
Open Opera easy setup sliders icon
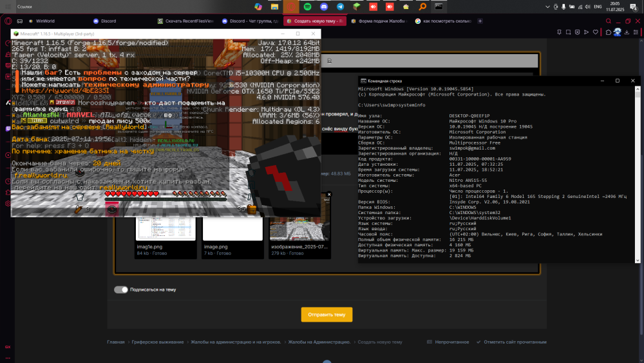click(x=636, y=32)
